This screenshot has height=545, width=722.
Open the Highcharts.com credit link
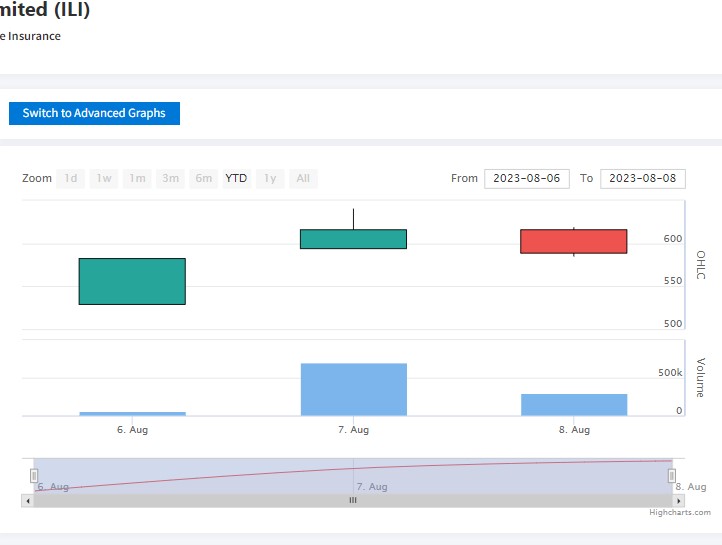(679, 512)
